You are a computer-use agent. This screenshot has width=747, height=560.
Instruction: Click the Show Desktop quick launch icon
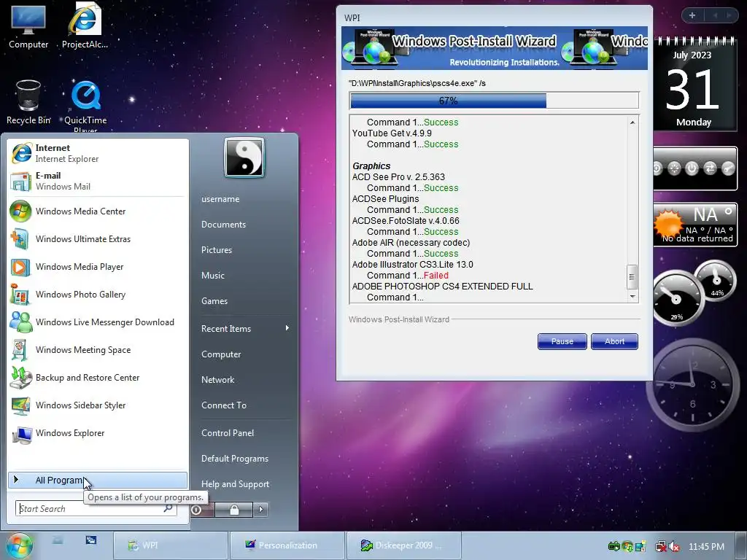[58, 540]
